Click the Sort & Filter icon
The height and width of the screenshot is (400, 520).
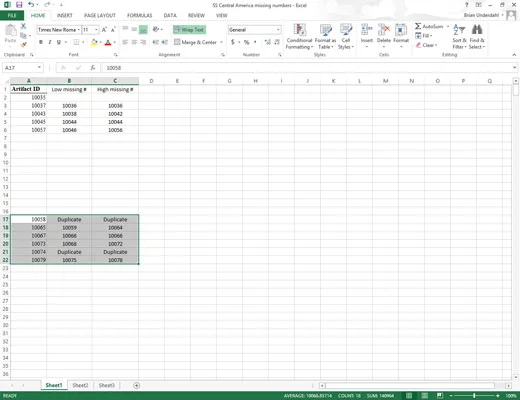pyautogui.click(x=459, y=30)
